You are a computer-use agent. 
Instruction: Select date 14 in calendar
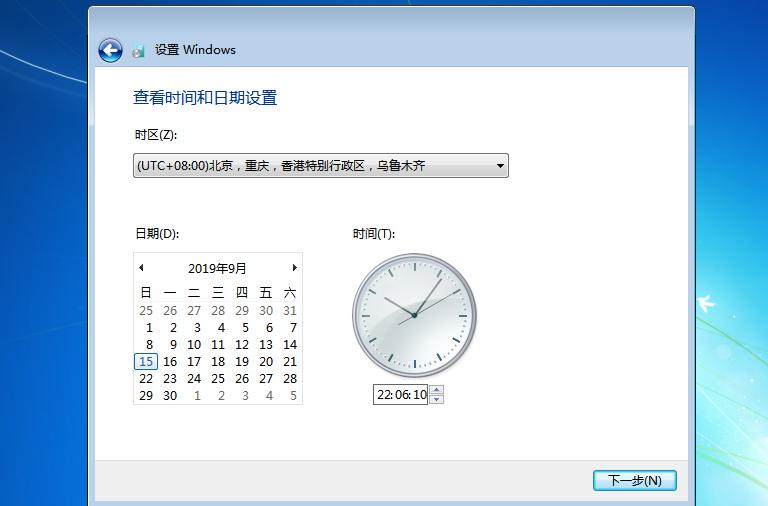290,345
